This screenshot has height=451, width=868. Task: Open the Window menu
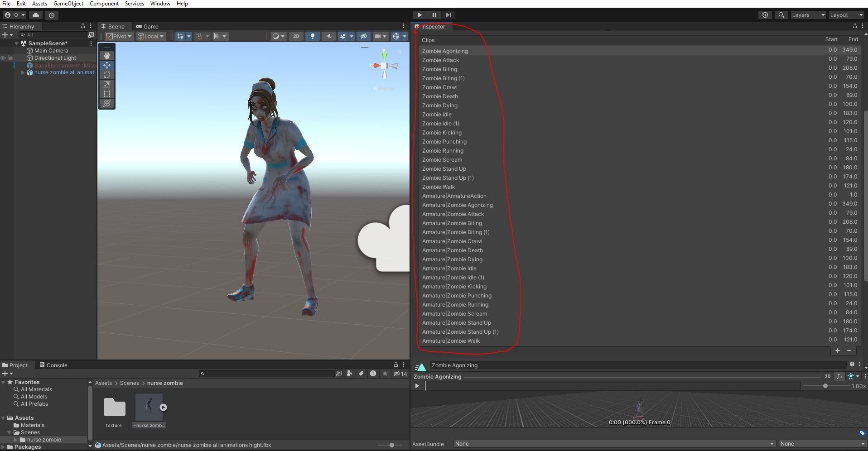click(x=160, y=4)
